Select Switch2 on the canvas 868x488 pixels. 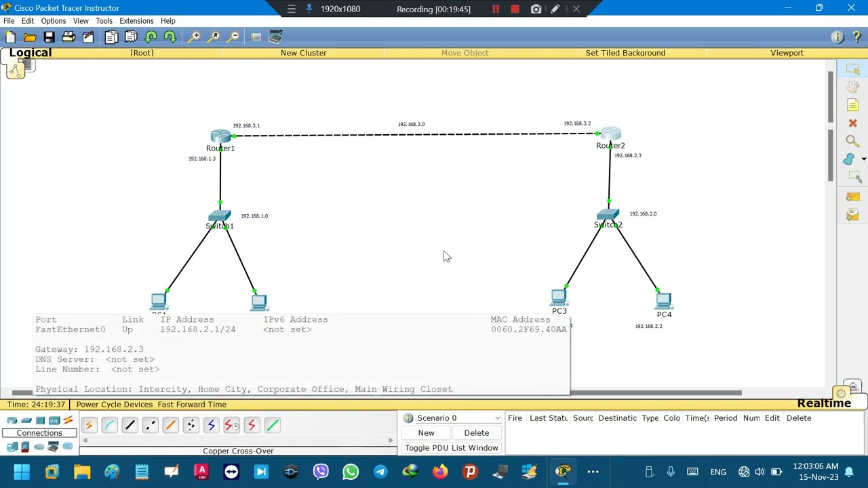click(x=608, y=215)
